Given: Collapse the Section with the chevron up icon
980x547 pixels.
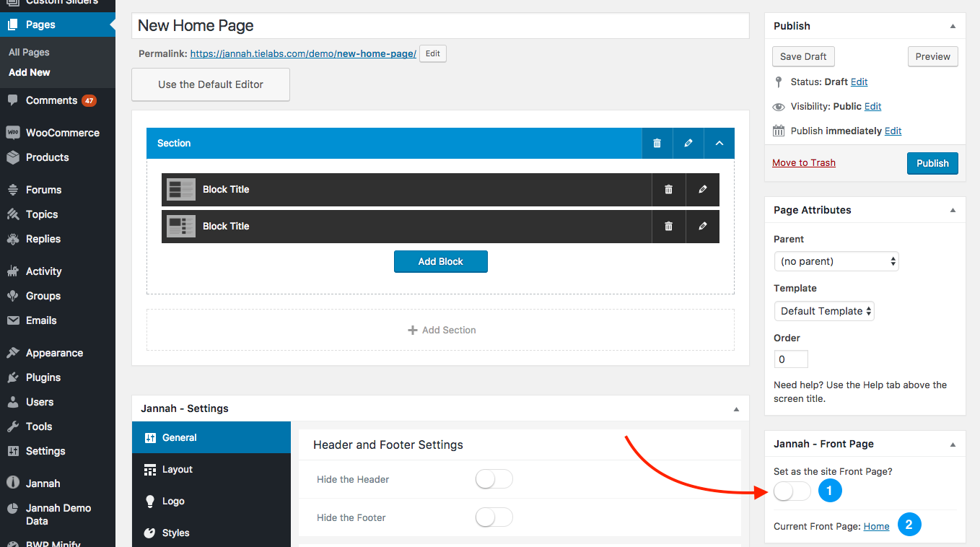Looking at the screenshot, I should [x=719, y=143].
